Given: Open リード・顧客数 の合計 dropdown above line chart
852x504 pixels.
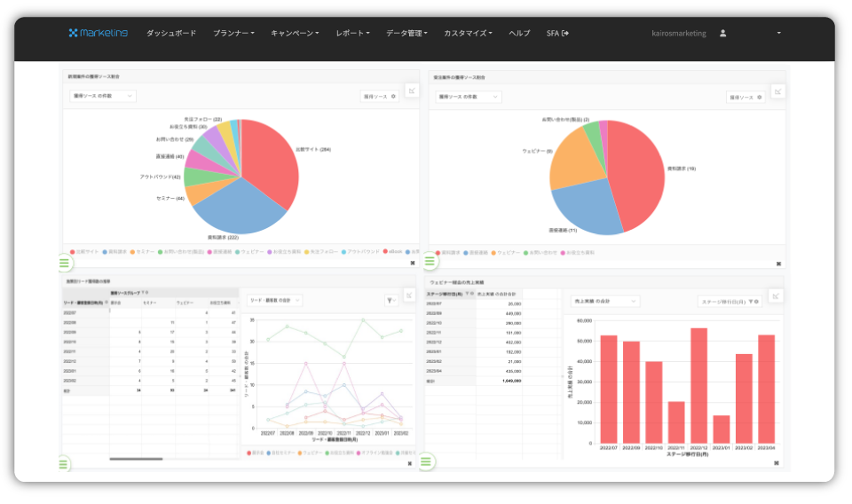Looking at the screenshot, I should (273, 301).
